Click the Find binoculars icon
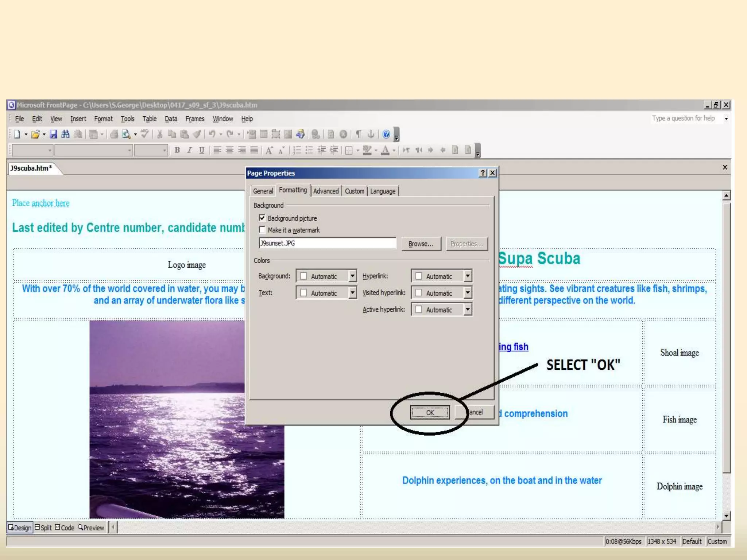747x560 pixels. pos(66,135)
